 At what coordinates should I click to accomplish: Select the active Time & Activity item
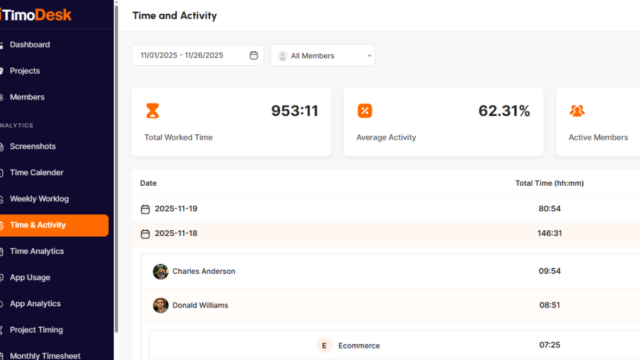coord(54,225)
